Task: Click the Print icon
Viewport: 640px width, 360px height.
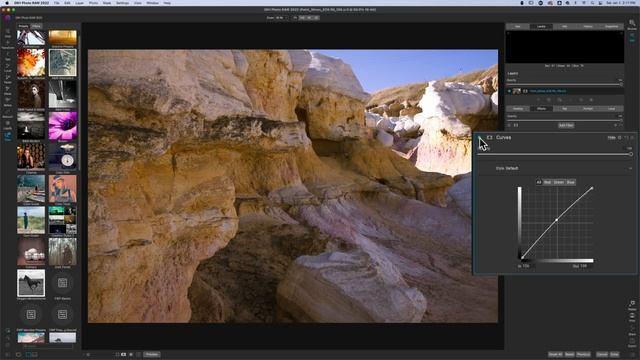Action: (x=632, y=318)
